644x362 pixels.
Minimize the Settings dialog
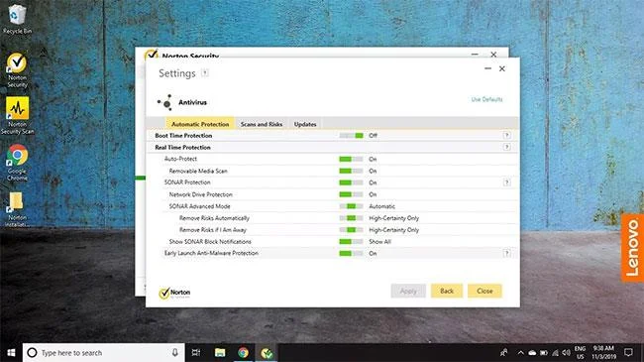tap(487, 68)
